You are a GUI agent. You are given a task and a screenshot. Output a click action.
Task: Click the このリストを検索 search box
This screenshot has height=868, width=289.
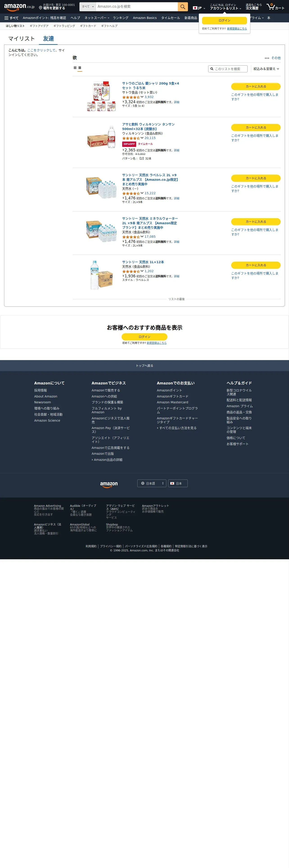[x=228, y=69]
